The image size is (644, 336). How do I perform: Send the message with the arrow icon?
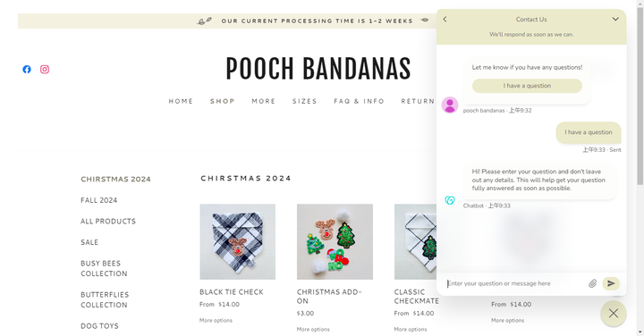(x=611, y=283)
